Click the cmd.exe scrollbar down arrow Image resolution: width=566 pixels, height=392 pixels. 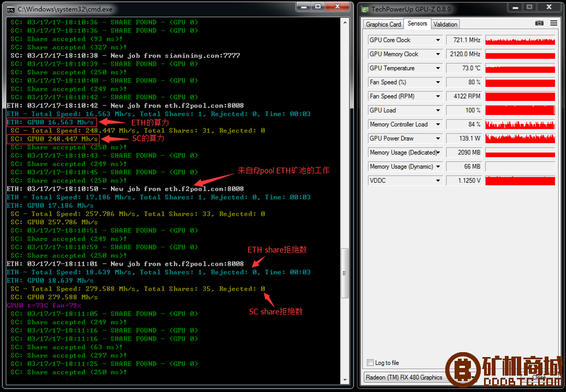(345, 380)
